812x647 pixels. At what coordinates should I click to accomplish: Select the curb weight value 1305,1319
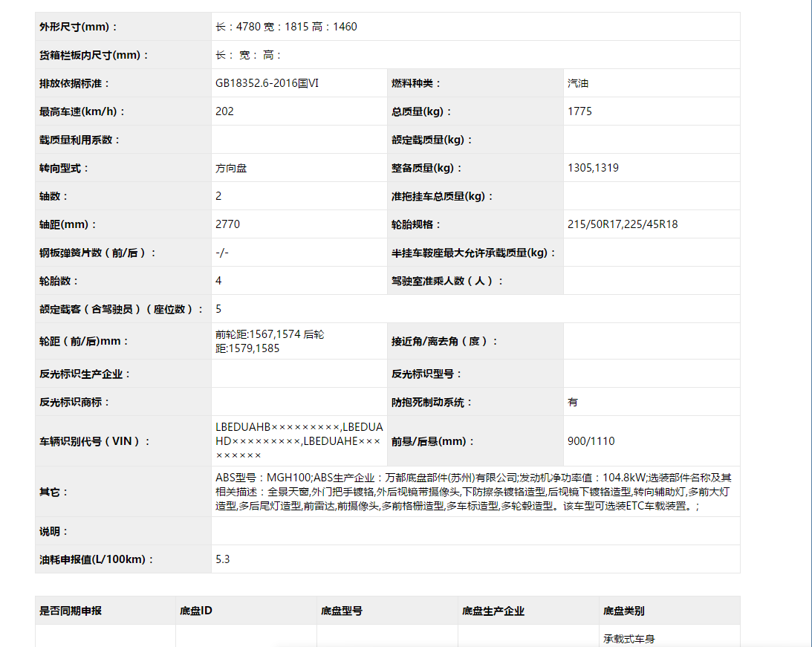[593, 168]
